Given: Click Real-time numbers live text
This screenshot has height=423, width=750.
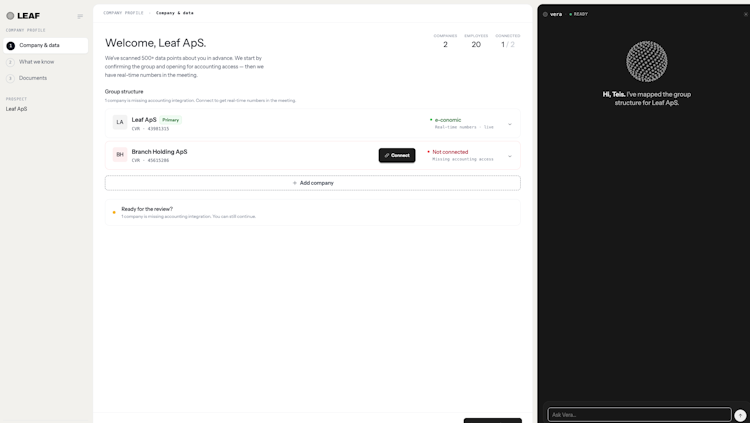Looking at the screenshot, I should click(464, 127).
